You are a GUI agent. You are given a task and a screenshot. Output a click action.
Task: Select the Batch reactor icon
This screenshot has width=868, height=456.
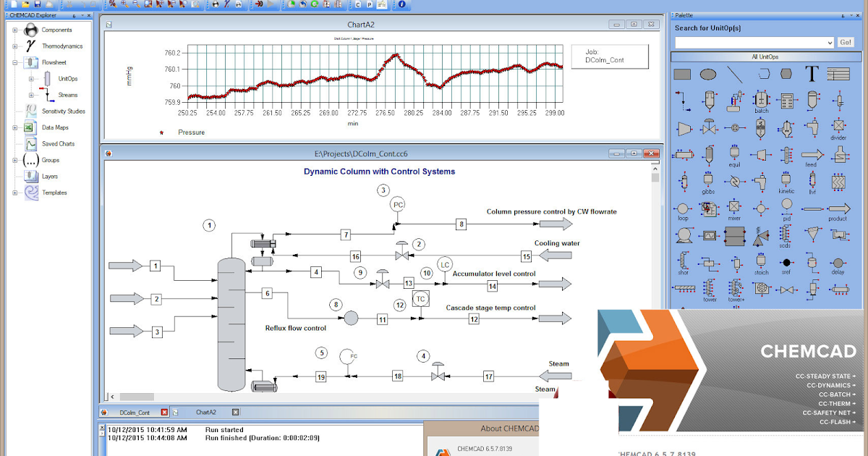click(x=763, y=98)
